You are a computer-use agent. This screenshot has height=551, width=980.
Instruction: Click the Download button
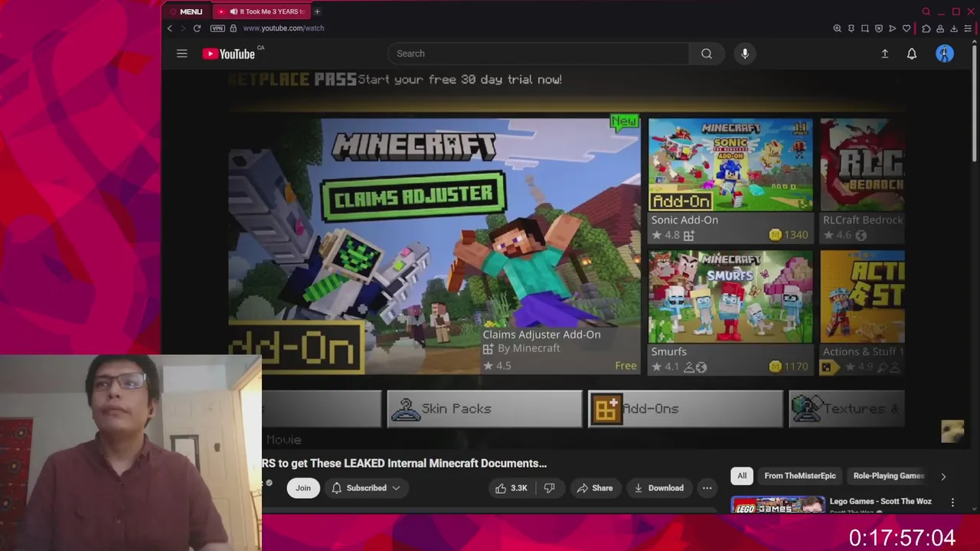tap(658, 488)
